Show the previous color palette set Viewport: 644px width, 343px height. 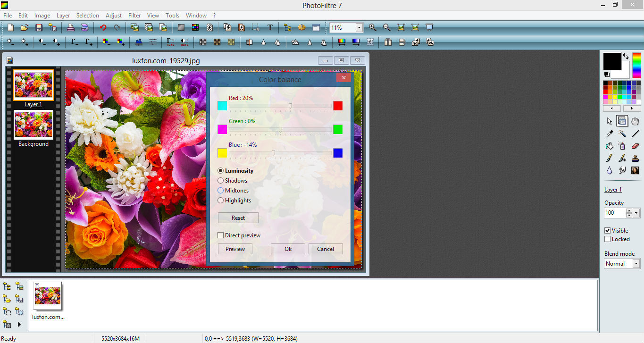612,109
